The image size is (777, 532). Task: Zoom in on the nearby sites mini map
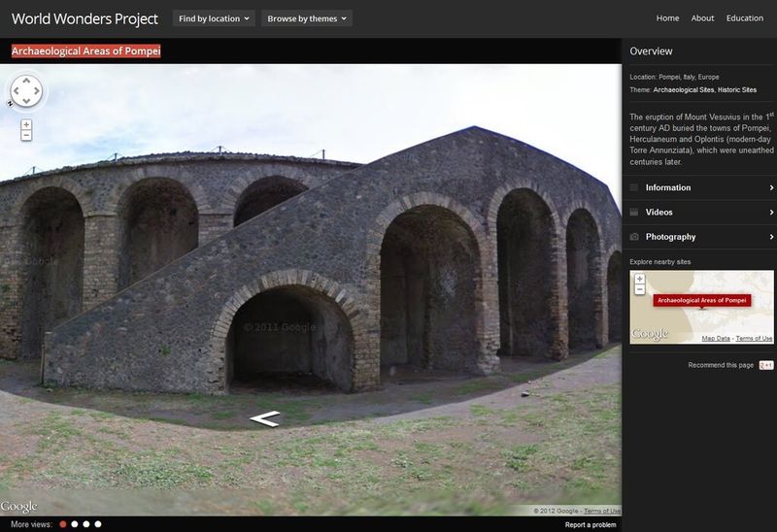tap(640, 279)
